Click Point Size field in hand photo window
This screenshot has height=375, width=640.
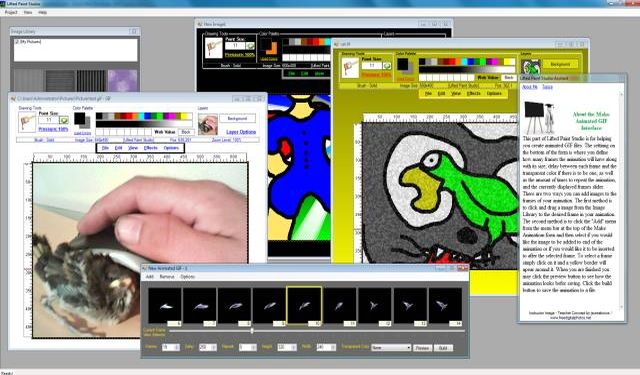49,120
